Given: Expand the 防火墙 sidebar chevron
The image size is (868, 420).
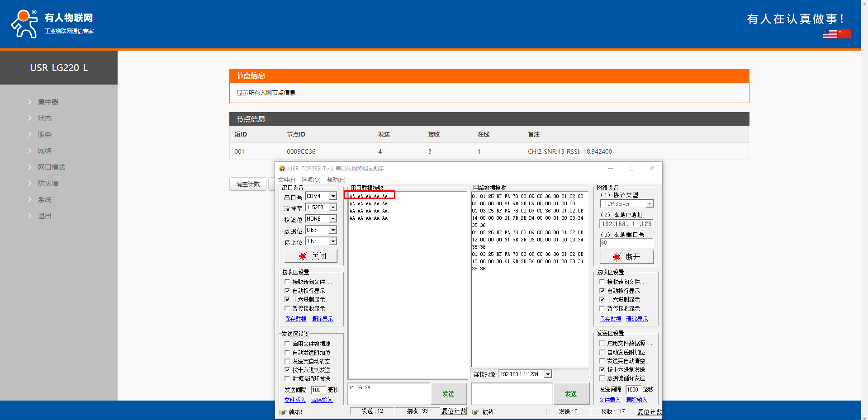Looking at the screenshot, I should pyautogui.click(x=30, y=183).
